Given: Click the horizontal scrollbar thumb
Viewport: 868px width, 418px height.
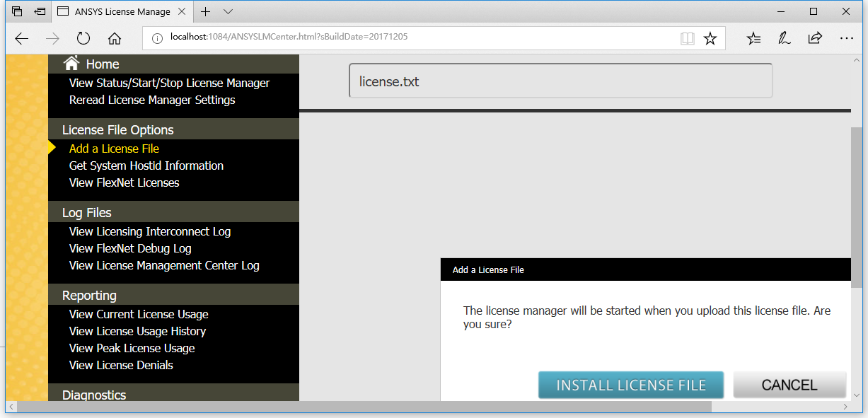Looking at the screenshot, I should click(364, 407).
